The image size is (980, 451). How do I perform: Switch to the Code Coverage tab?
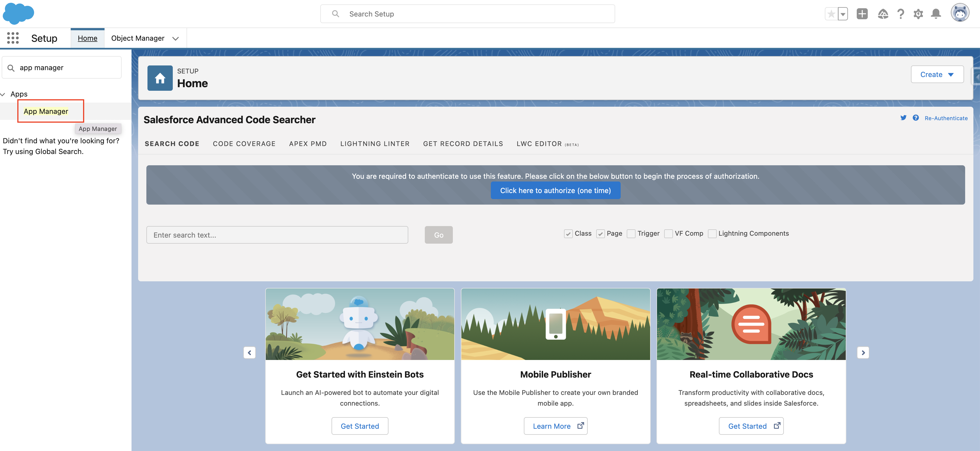(244, 144)
